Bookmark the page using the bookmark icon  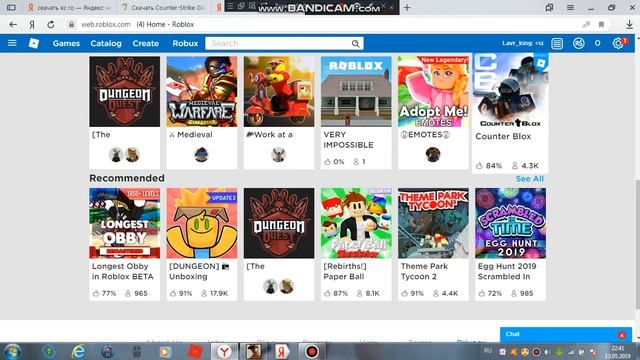point(601,24)
